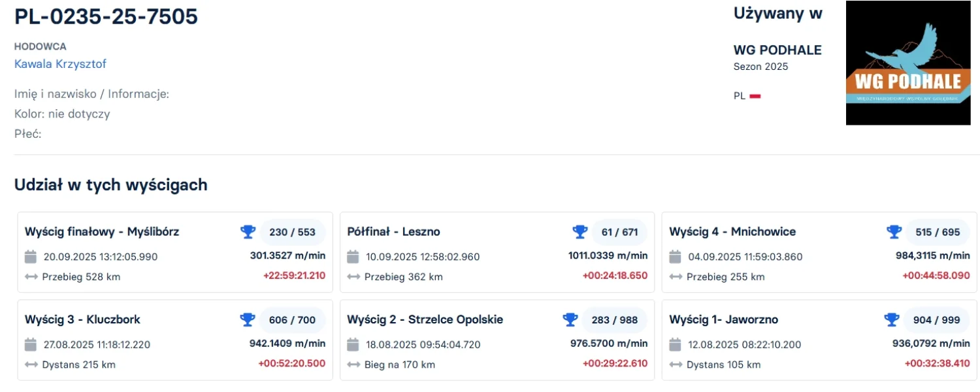This screenshot has height=392, width=980.
Task: Click the Poland flag icon next to PL
Action: pyautogui.click(x=755, y=96)
